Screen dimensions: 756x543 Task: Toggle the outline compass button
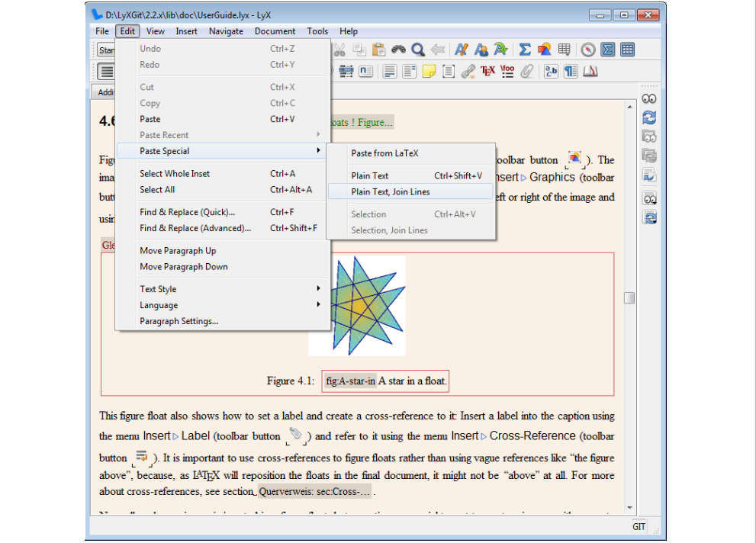(x=587, y=50)
